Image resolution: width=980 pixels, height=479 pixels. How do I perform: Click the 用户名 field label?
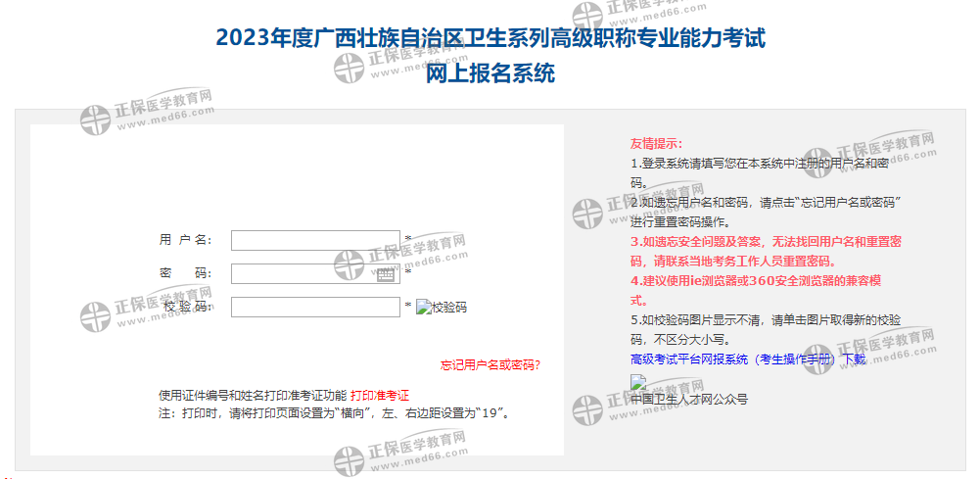coord(185,241)
